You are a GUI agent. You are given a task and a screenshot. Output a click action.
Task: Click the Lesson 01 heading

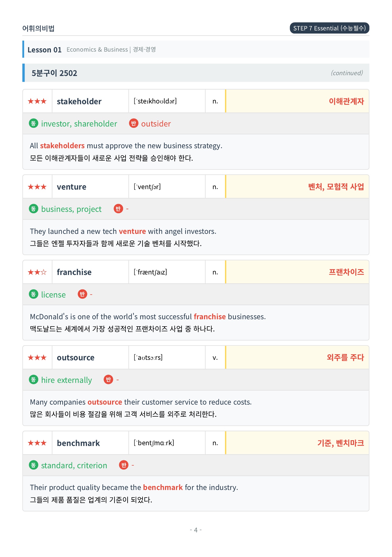[x=45, y=49]
